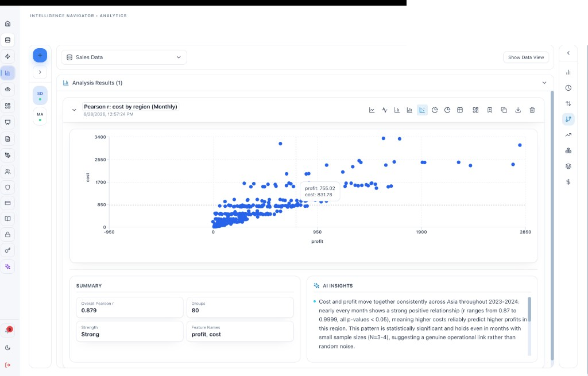This screenshot has width=588, height=376.
Task: Toggle dark mode with moon icon
Action: (x=7, y=348)
